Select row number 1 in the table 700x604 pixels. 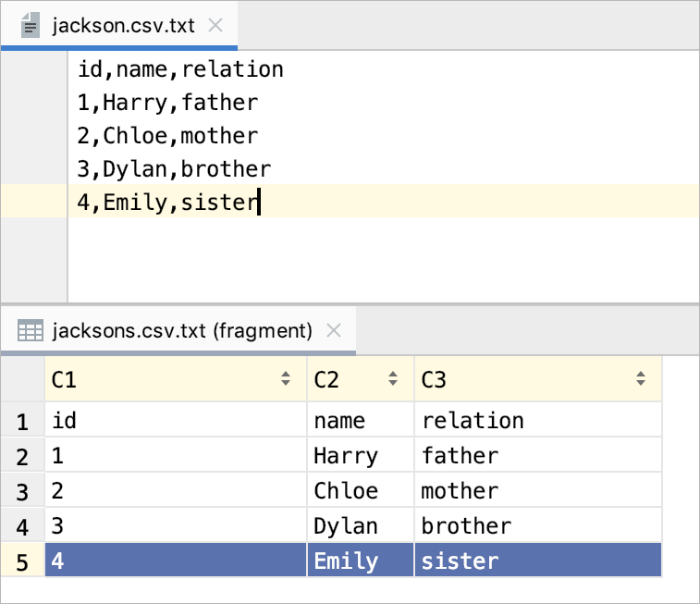21,422
